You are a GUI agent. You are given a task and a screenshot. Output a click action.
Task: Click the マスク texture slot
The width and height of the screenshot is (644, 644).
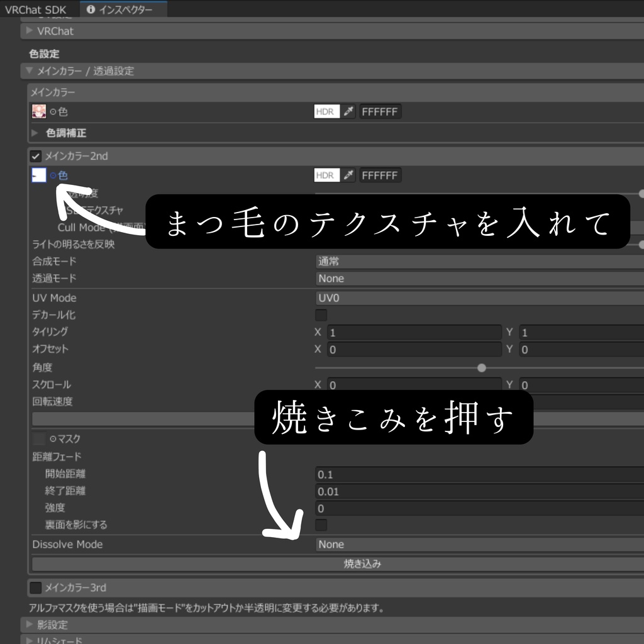[39, 438]
